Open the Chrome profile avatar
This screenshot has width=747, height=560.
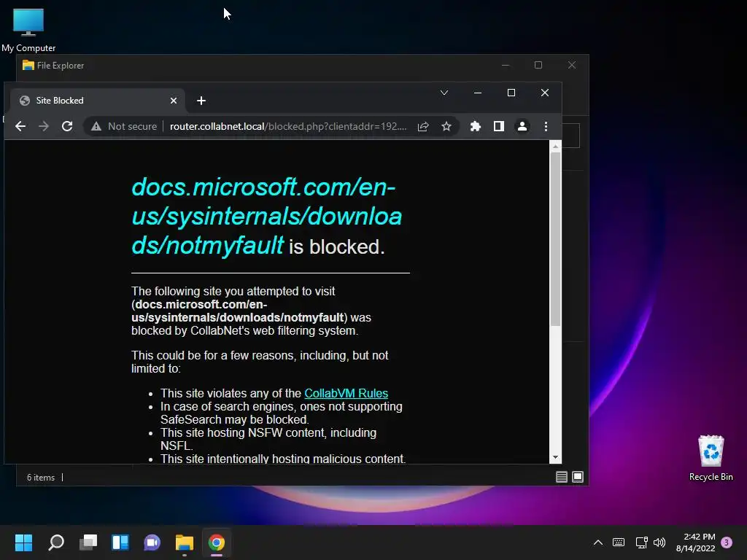522,126
